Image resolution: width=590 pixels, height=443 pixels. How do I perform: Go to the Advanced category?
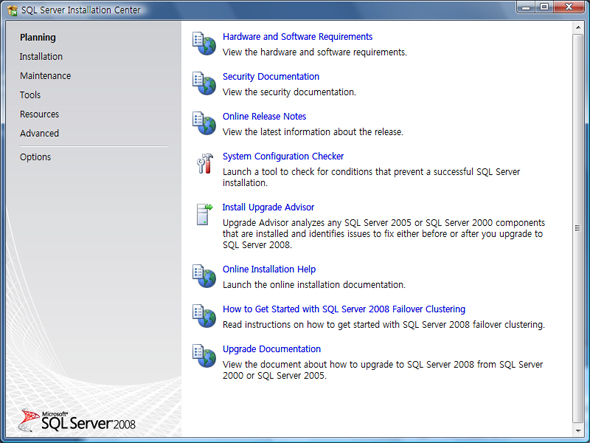(39, 133)
